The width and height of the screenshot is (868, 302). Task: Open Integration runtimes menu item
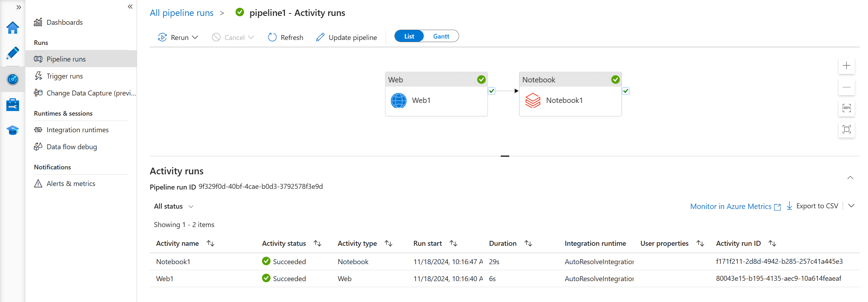coord(77,130)
